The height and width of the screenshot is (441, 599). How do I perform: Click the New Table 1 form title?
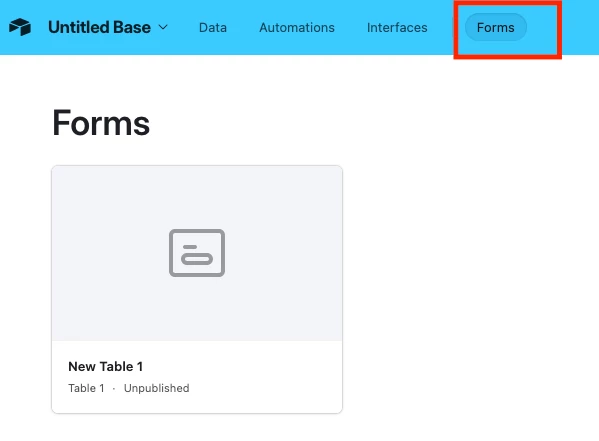pos(105,366)
